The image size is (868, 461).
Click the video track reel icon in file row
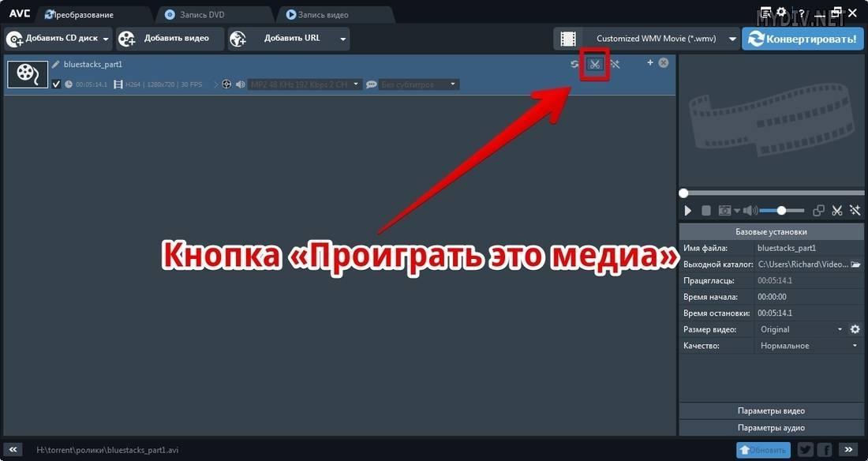pyautogui.click(x=226, y=84)
